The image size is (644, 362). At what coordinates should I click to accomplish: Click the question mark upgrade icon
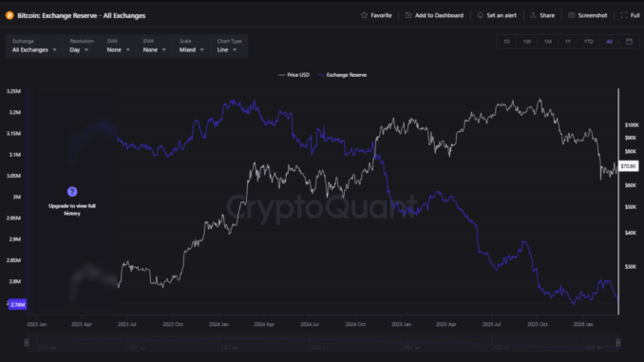coord(72,192)
